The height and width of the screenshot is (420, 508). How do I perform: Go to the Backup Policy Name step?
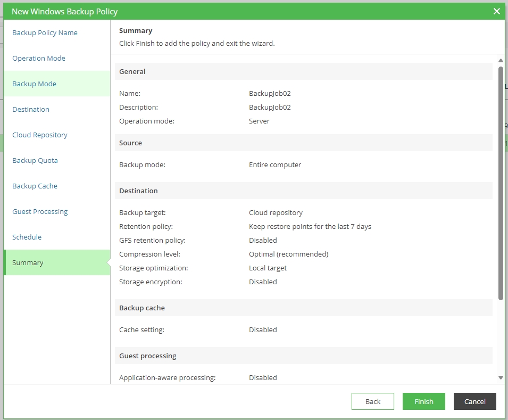pyautogui.click(x=45, y=32)
